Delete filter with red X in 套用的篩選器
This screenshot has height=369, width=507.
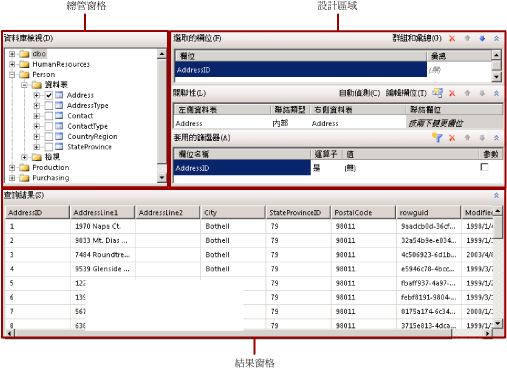pos(452,138)
